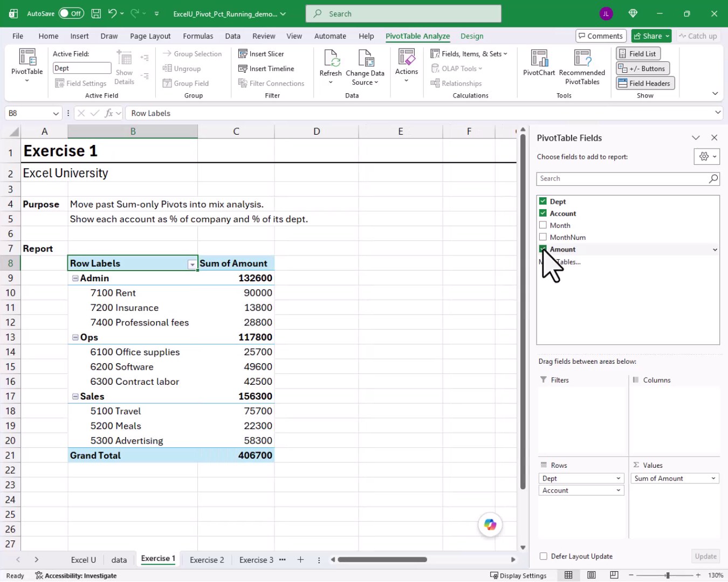The image size is (728, 582).
Task: Click the Active Field text box
Action: [x=81, y=68]
